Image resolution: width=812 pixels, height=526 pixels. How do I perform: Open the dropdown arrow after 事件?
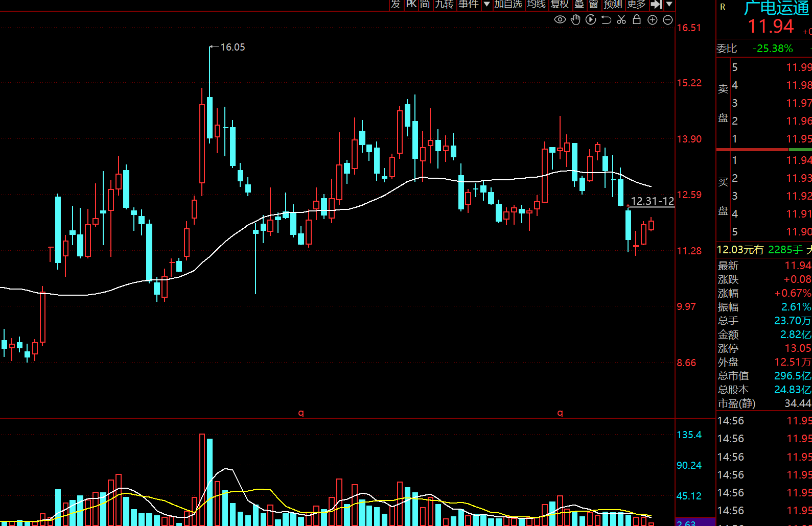(x=487, y=5)
